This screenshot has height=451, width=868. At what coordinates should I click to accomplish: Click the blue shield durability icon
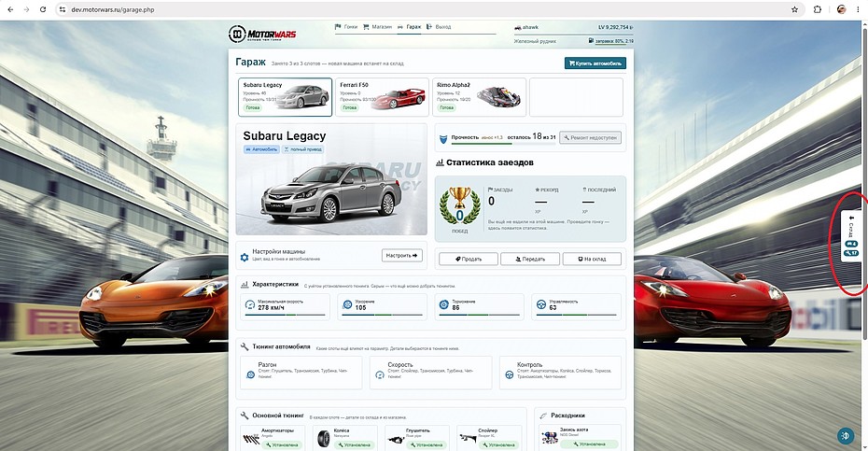(442, 138)
